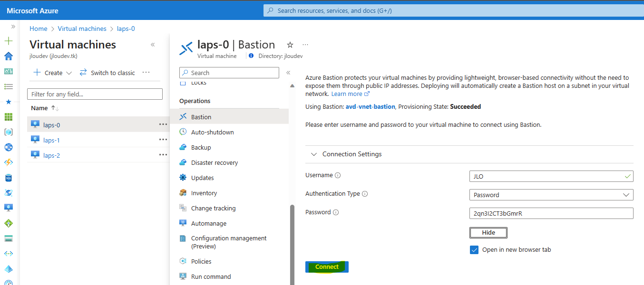644x285 pixels.
Task: Click the Password input field
Action: pyautogui.click(x=551, y=213)
